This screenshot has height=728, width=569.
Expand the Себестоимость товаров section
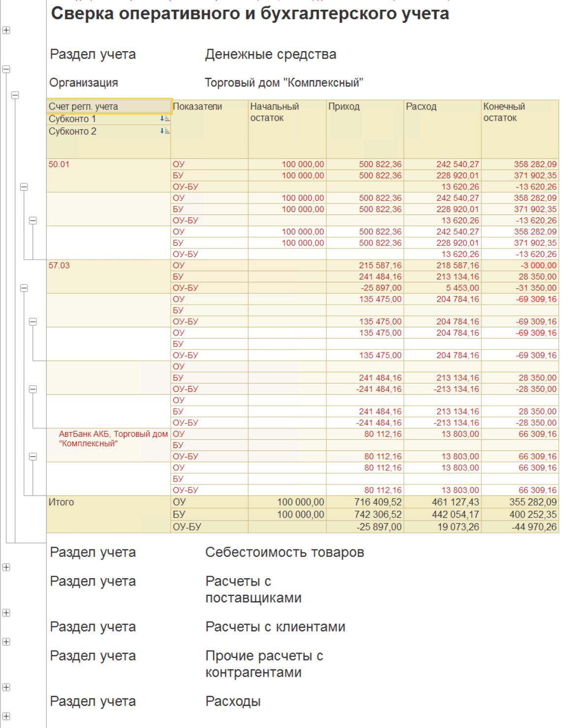point(6,567)
